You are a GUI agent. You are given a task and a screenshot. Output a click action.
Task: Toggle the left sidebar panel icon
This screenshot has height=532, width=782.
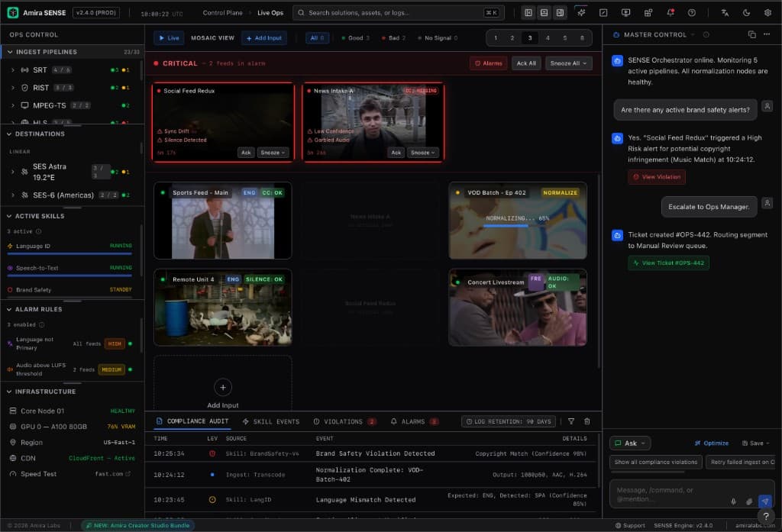[x=528, y=12]
